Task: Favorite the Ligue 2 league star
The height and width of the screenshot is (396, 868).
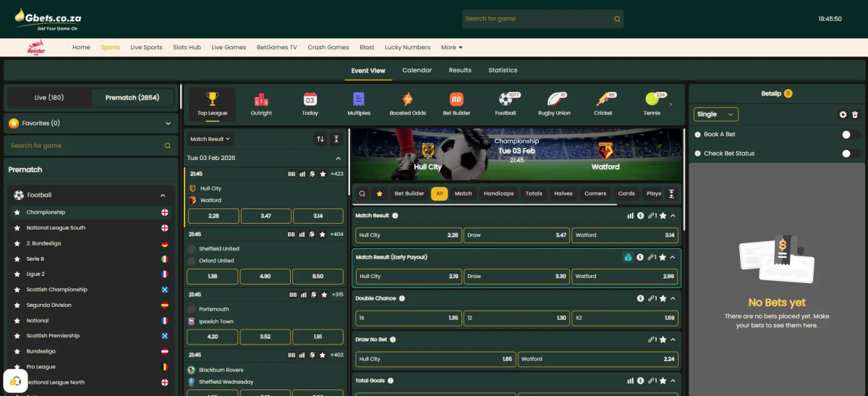Action: point(17,274)
